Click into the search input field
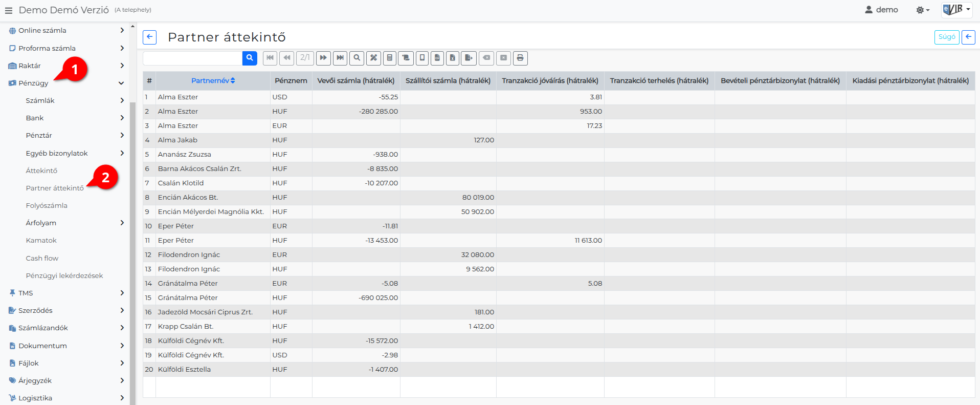Viewport: 980px width, 405px height. [193, 58]
